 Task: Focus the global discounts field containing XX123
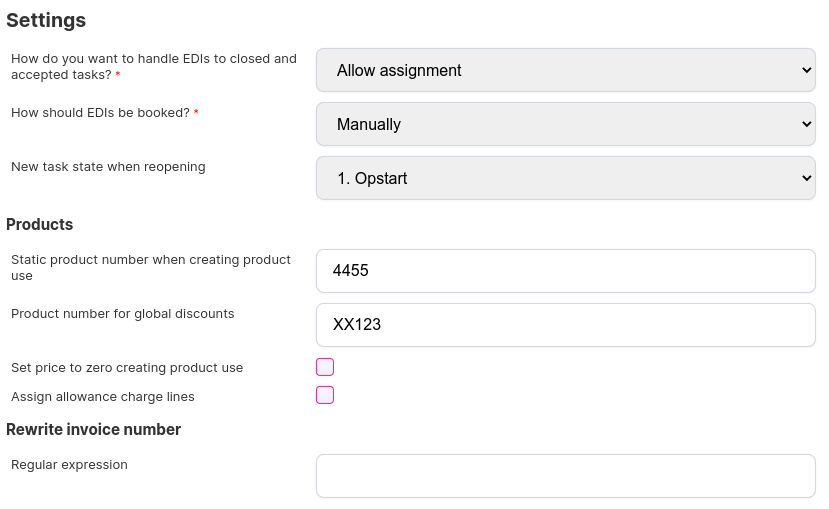565,325
